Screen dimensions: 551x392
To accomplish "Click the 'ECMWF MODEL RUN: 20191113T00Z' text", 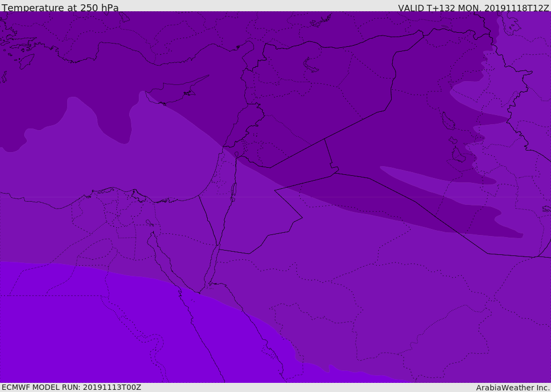I will [x=72, y=387].
